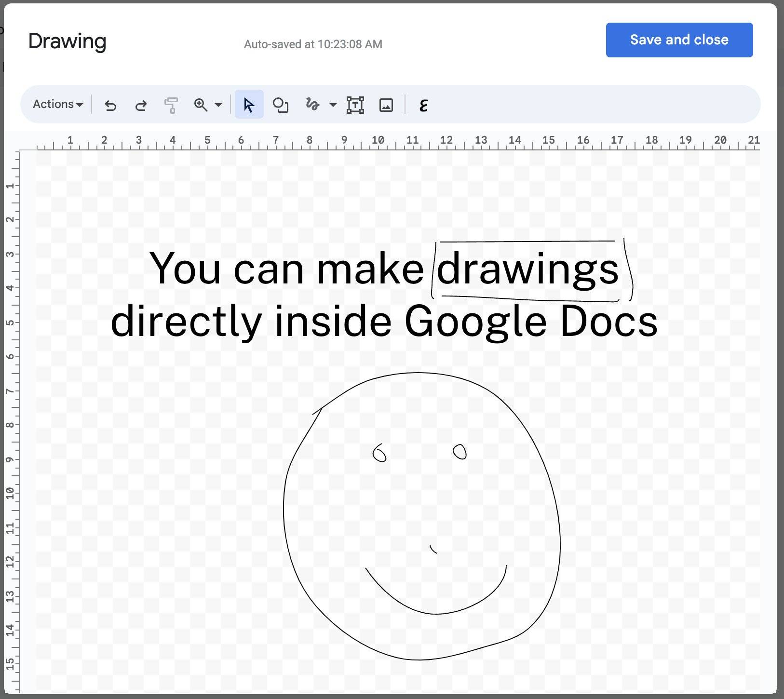Select the text 'directly inside Google Docs'
This screenshot has height=699, width=784.
(384, 322)
